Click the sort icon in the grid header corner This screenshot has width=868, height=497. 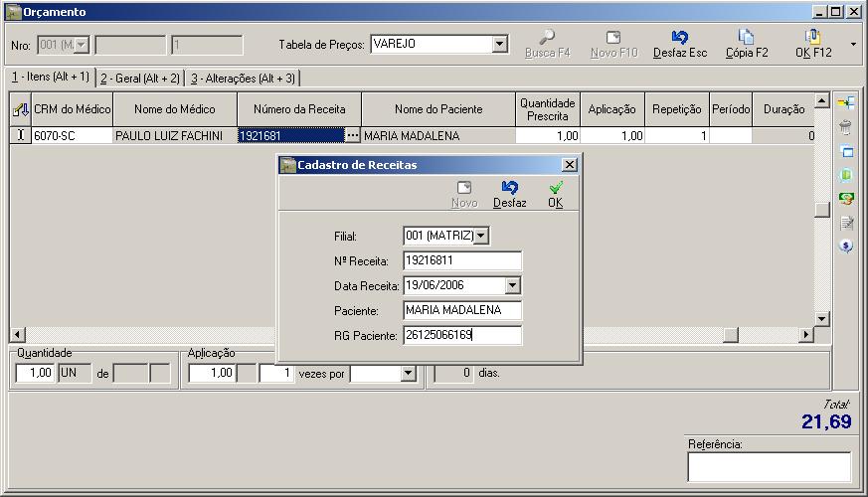pyautogui.click(x=21, y=109)
